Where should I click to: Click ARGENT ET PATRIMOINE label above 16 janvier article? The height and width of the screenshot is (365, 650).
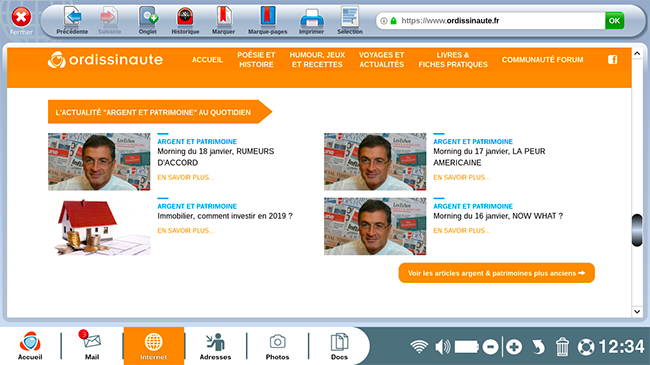click(x=473, y=206)
